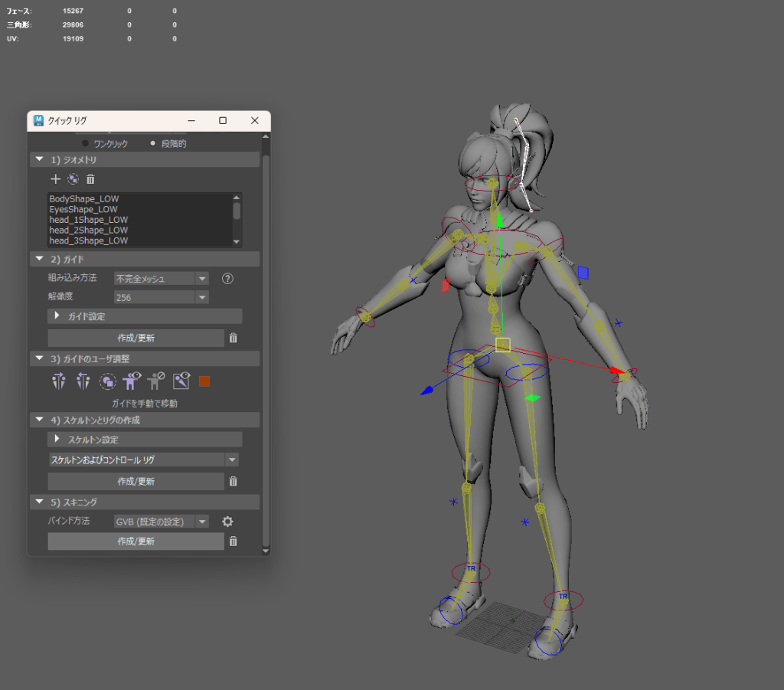784x690 pixels.
Task: Click the mirror guides right-to-left icon
Action: coord(83,381)
